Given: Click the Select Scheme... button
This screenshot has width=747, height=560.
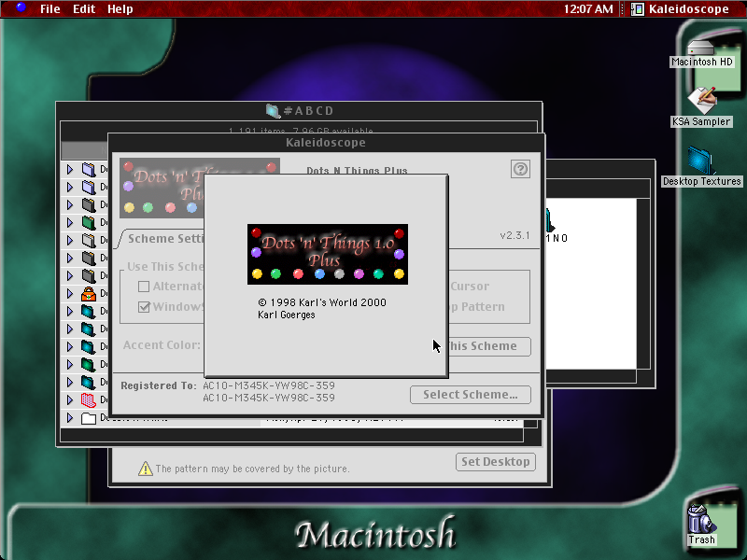Looking at the screenshot, I should point(471,395).
